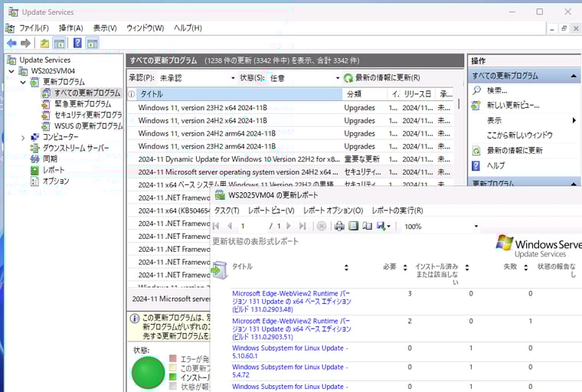Open the ヘルプ(H) menu

click(188, 28)
